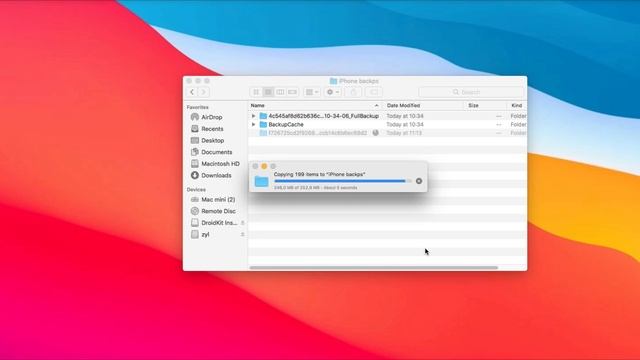This screenshot has width=640, height=360.
Task: Open AirDrop in the sidebar
Action: pos(212,117)
